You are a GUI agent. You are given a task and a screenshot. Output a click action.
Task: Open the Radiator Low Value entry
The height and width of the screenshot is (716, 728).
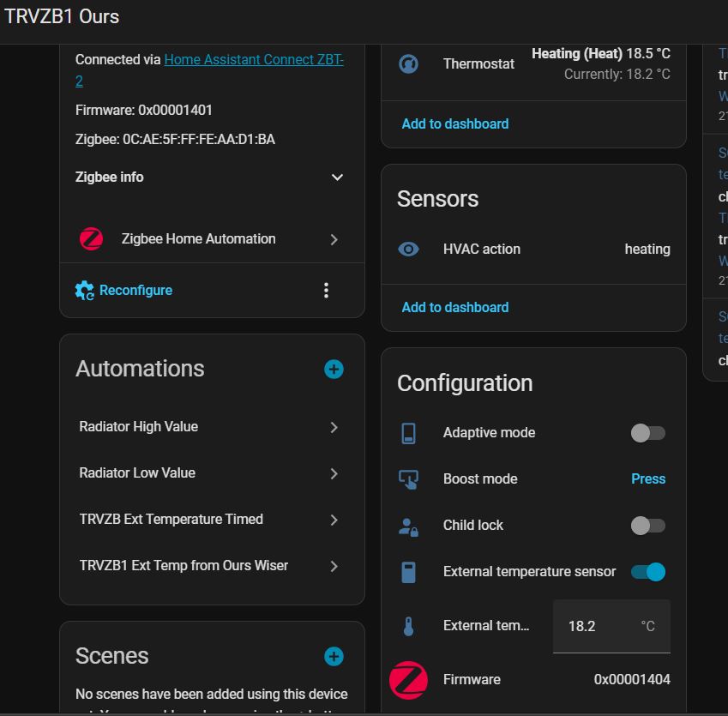coord(210,473)
